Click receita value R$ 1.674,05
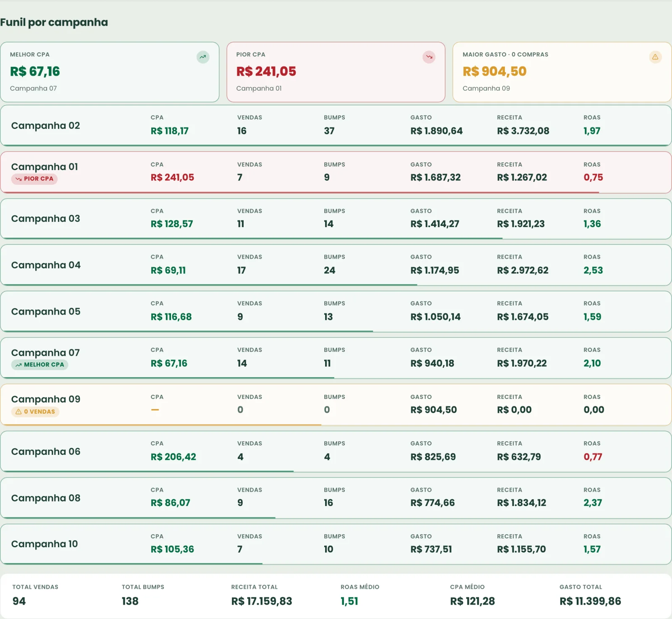672x619 pixels. (523, 317)
